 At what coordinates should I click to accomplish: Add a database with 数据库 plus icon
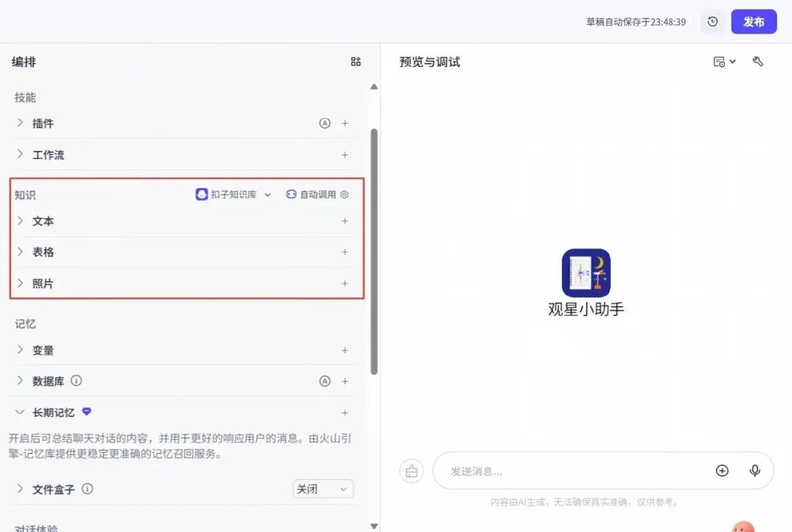[x=345, y=381]
